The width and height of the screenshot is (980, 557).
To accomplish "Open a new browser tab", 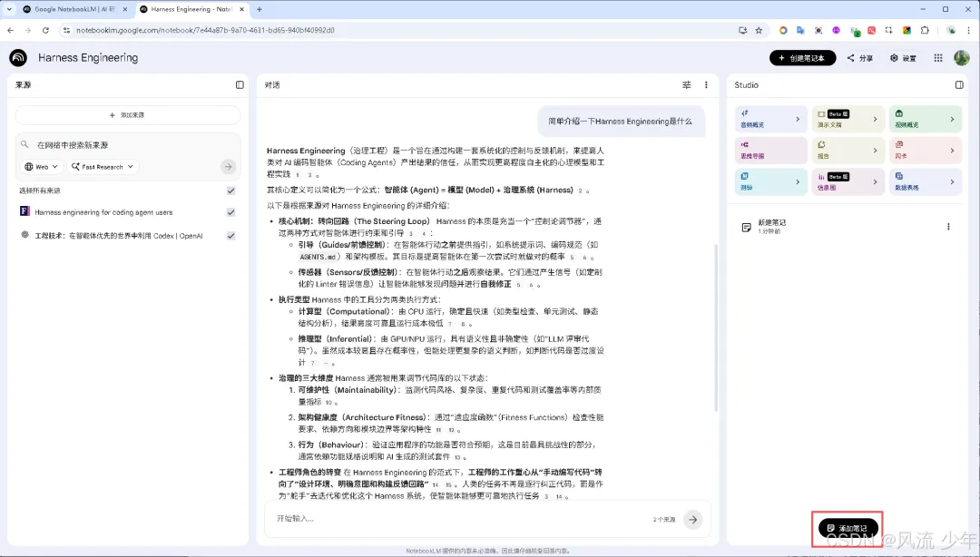I will click(260, 9).
